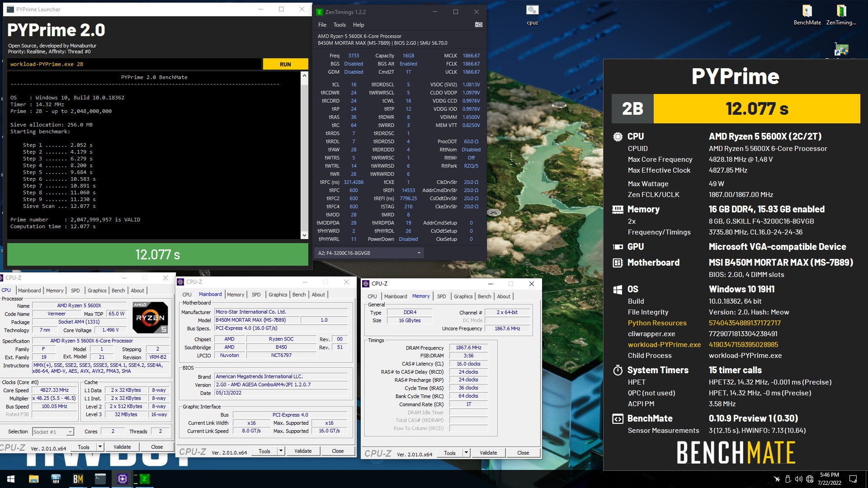Click the CPU-Z Cores value field
Image resolution: width=868 pixels, height=488 pixels.
point(113,432)
